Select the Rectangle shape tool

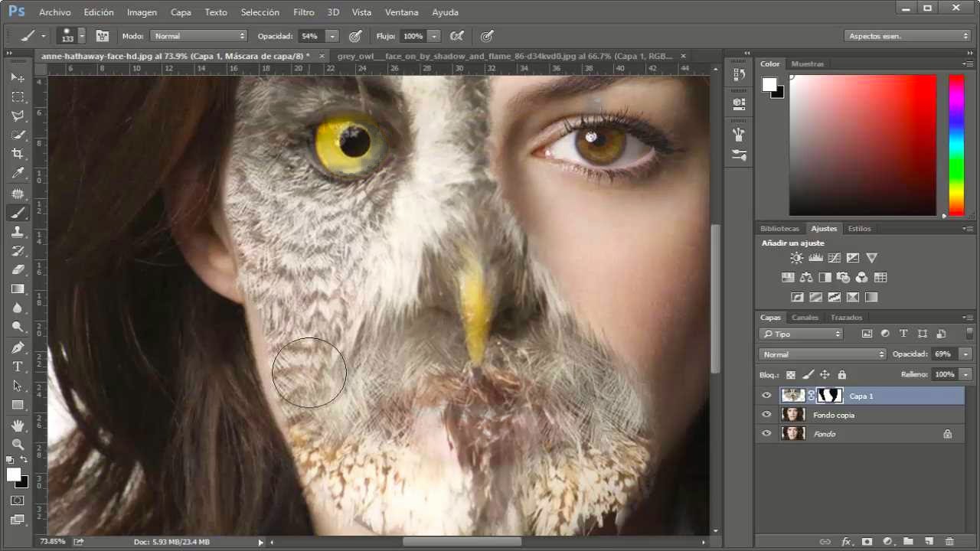[x=18, y=405]
